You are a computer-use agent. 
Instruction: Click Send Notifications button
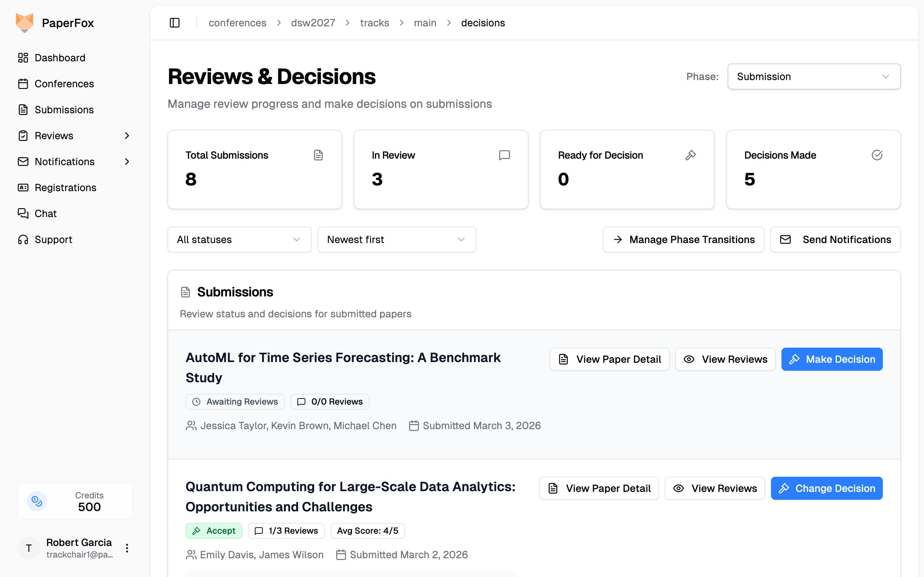coord(835,239)
